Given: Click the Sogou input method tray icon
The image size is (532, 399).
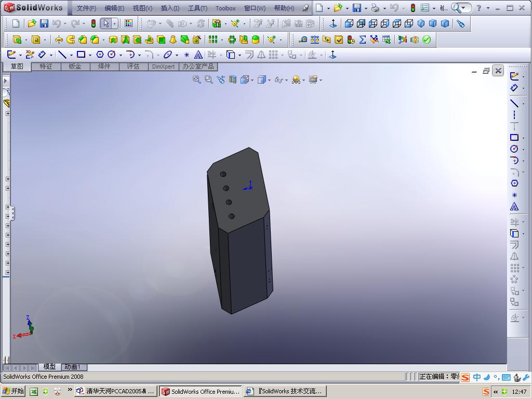Looking at the screenshot, I should click(486, 392).
